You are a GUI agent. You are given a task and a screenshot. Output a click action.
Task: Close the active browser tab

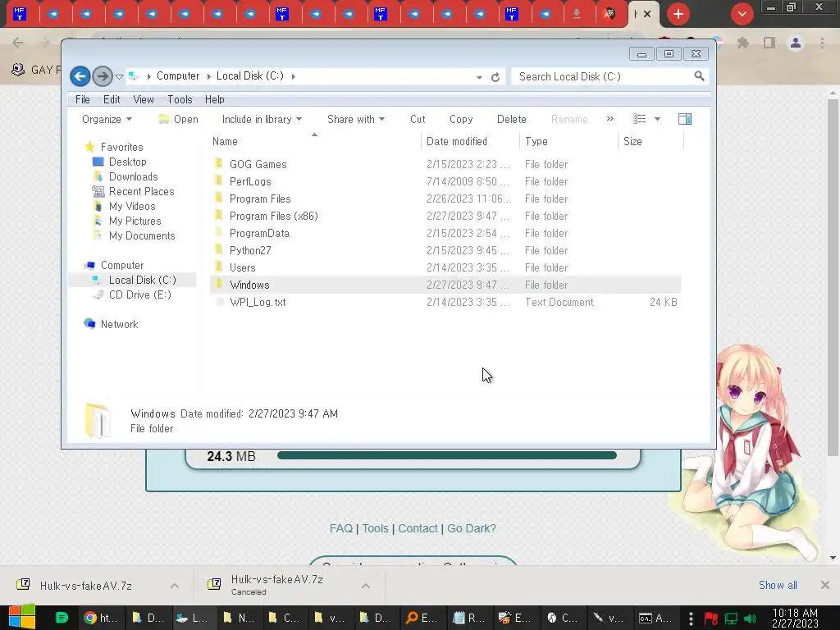(x=647, y=14)
